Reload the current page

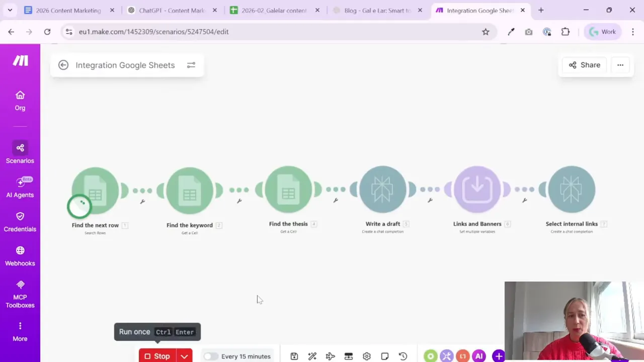47,32
